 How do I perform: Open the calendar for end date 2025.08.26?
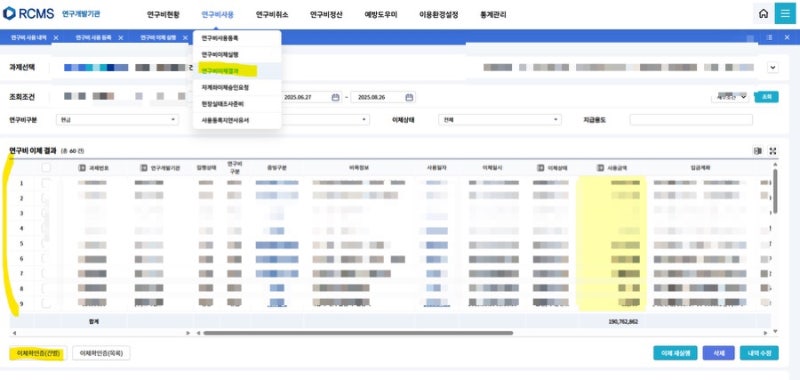click(x=409, y=97)
